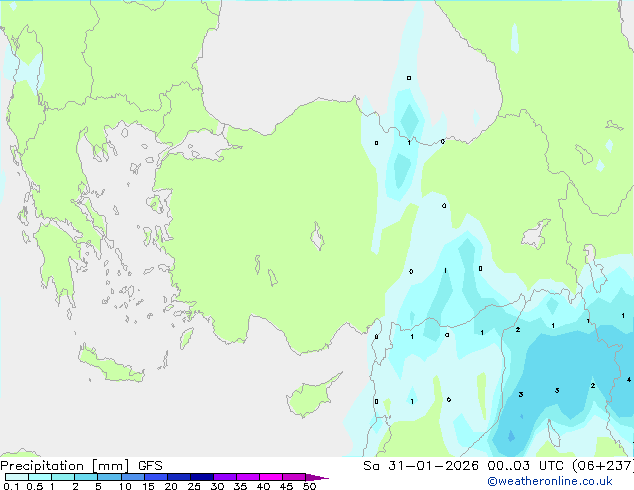The image size is (634, 490).
Task: Click the legend swatch between 1 and 2
Action: (63, 477)
